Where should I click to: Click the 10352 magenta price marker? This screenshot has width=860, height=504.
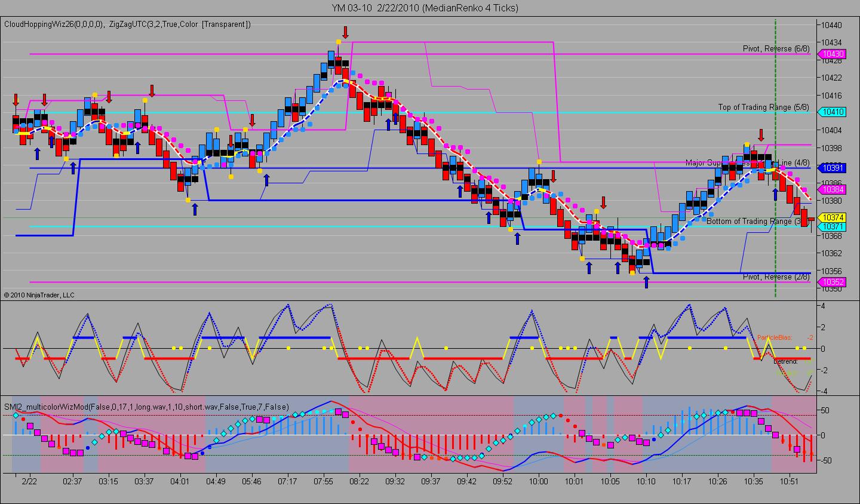pyautogui.click(x=832, y=282)
